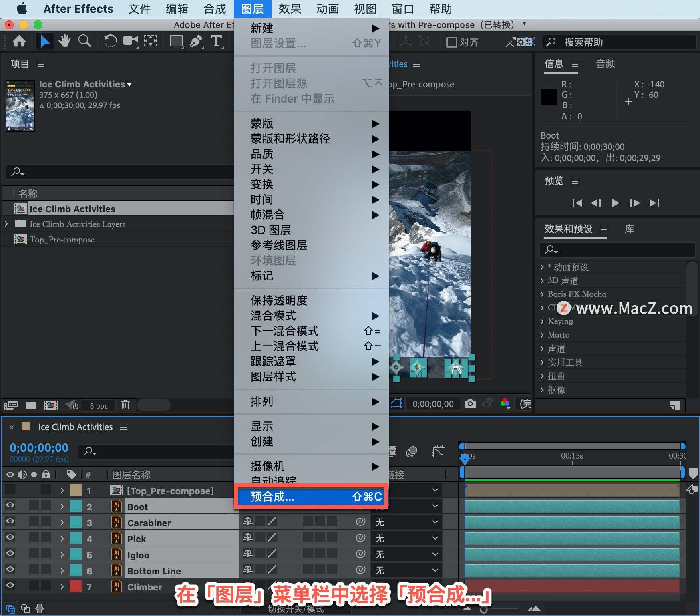Screen dimensions: 700x616
Task: Select the Unified Camera tool
Action: (x=130, y=41)
